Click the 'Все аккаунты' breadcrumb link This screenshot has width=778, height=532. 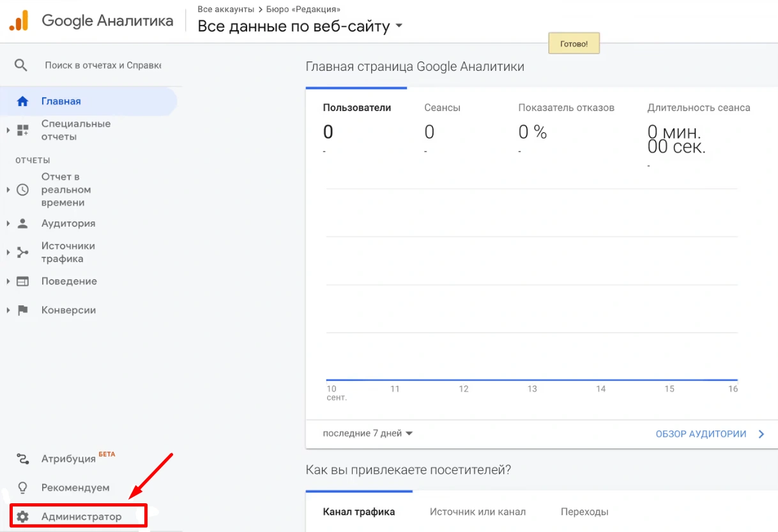225,9
